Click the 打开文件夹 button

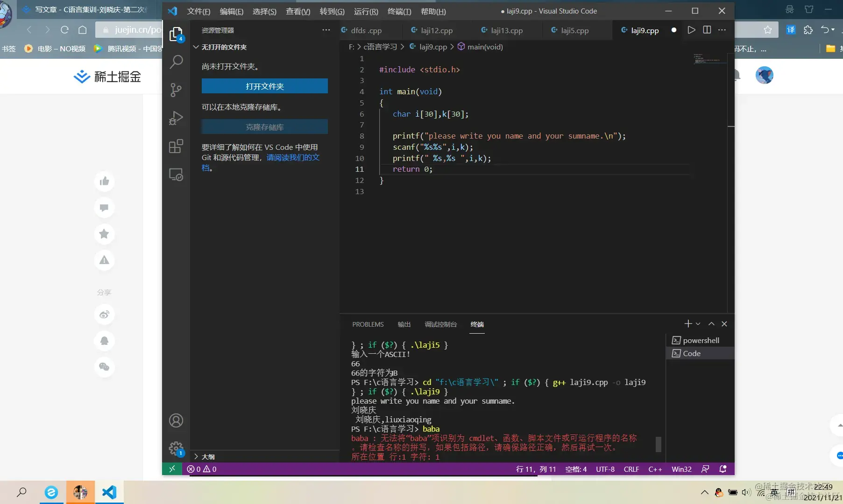[x=264, y=86]
